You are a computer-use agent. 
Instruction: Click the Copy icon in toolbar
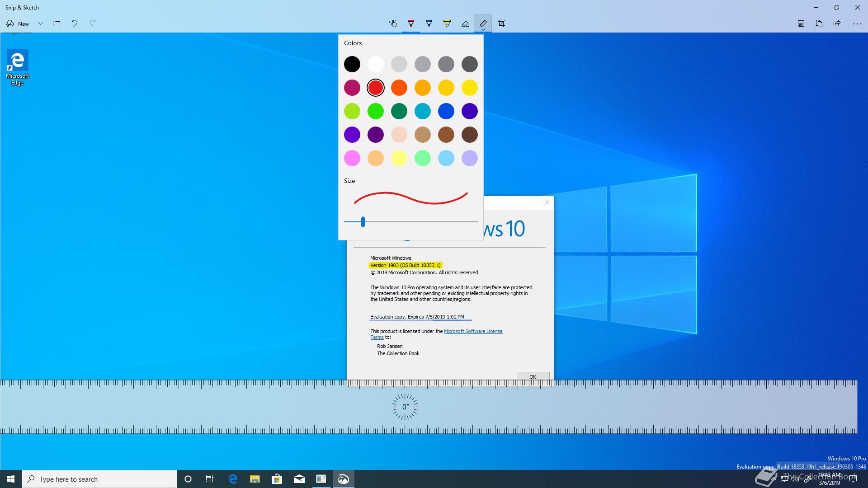(819, 23)
